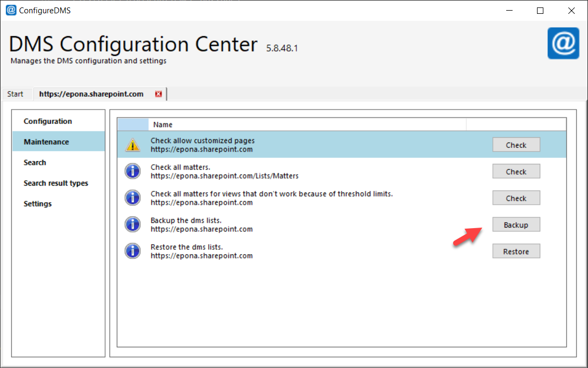Click the Backup button
This screenshot has height=368, width=588.
click(x=516, y=225)
